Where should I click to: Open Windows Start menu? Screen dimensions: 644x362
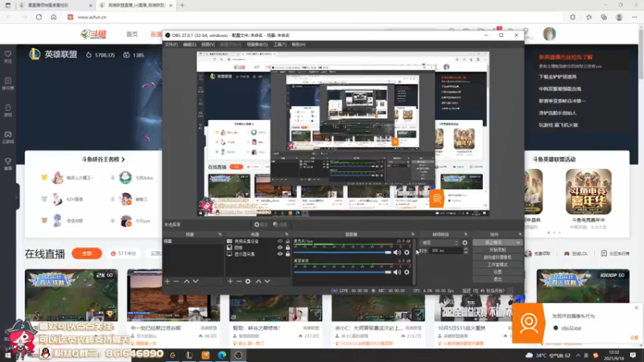(x=8, y=355)
